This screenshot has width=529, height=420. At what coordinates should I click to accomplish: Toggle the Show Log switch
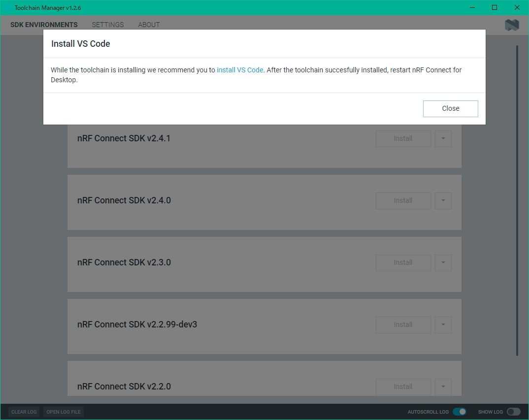[513, 412]
